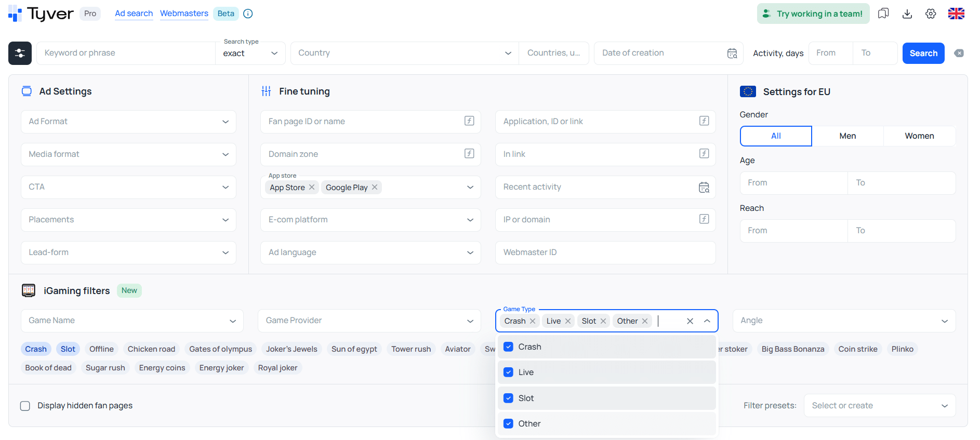This screenshot has width=980, height=440.
Task: Uncheck the Live option checkbox
Action: click(509, 372)
